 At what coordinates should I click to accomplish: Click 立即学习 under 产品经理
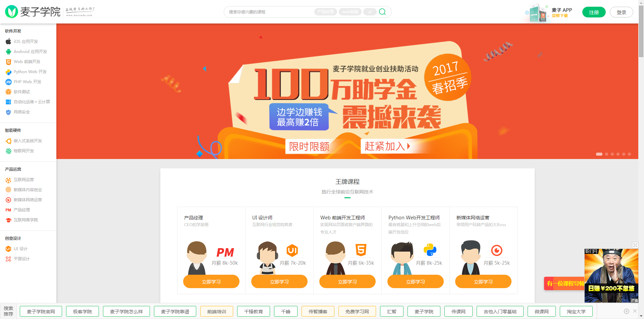coord(211,281)
